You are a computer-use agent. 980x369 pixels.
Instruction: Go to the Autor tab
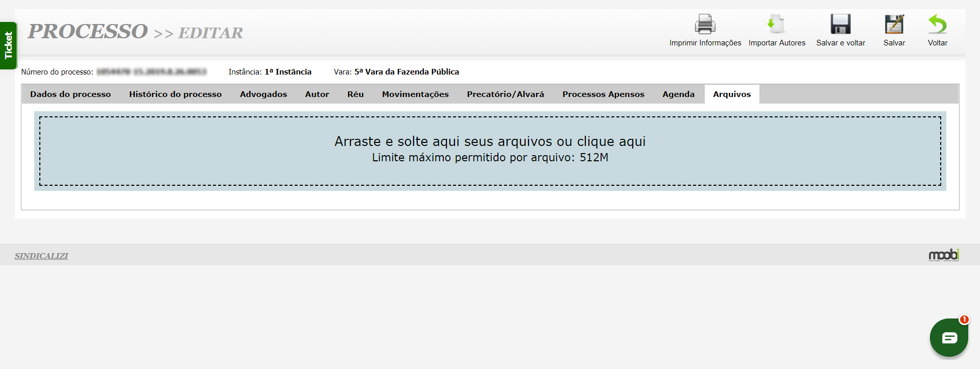[317, 94]
